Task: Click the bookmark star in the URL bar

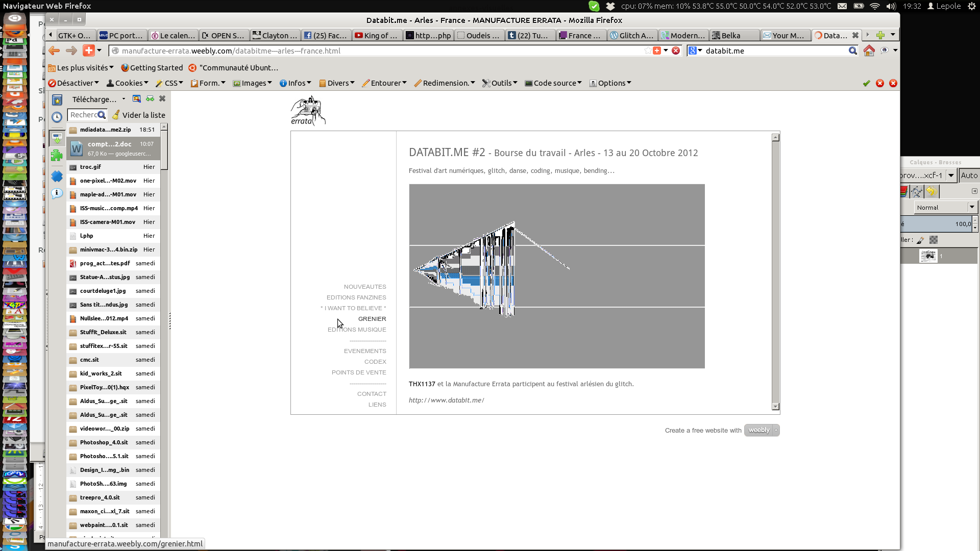Action: tap(648, 51)
